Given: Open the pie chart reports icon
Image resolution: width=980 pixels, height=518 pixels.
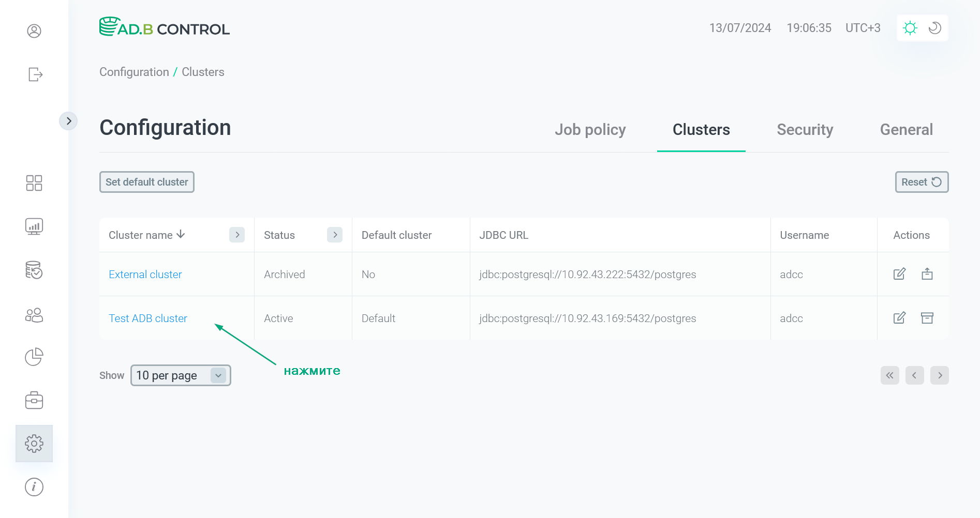Looking at the screenshot, I should 34,357.
